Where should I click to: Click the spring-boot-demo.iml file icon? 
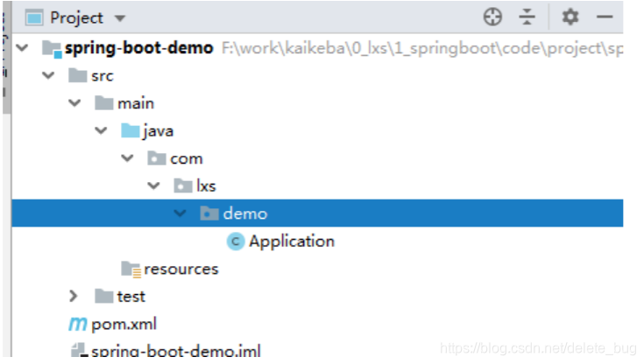(x=79, y=350)
